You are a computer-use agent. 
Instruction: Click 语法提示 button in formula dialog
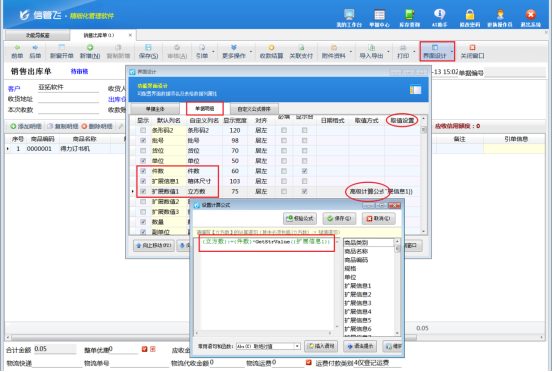360,346
